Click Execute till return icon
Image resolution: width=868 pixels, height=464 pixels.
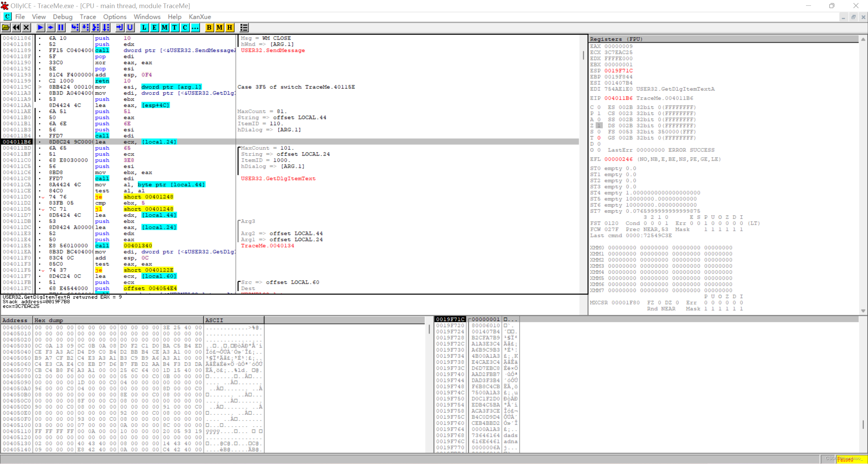(x=120, y=27)
